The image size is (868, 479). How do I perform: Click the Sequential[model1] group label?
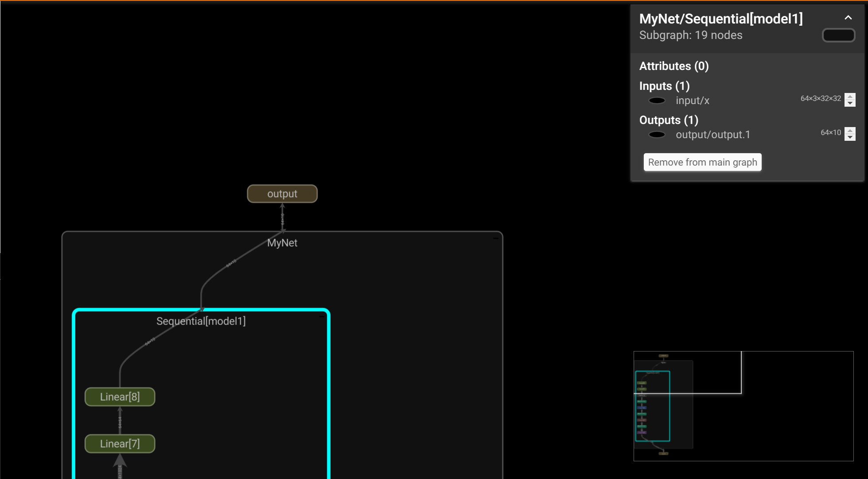click(x=201, y=321)
